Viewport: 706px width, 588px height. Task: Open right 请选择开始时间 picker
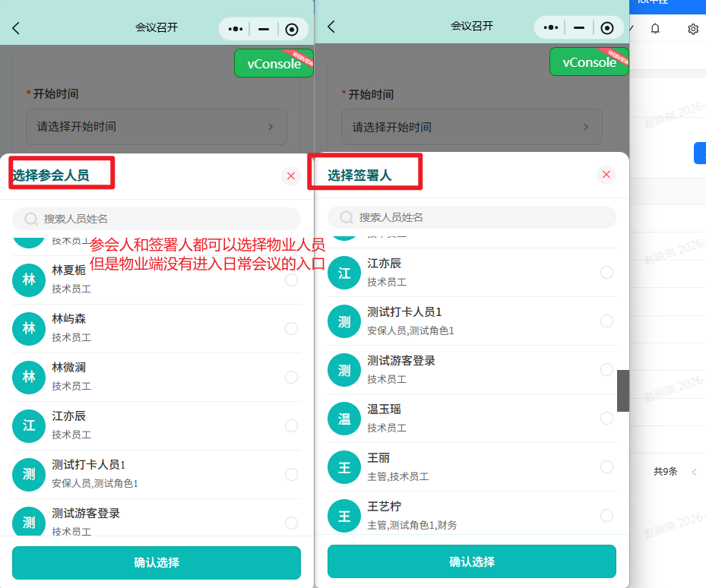[471, 127]
